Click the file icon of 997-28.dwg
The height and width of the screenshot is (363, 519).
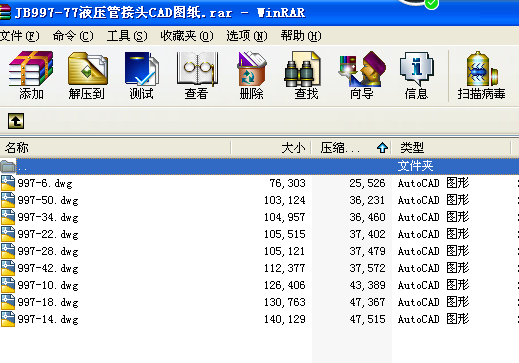pos(8,251)
